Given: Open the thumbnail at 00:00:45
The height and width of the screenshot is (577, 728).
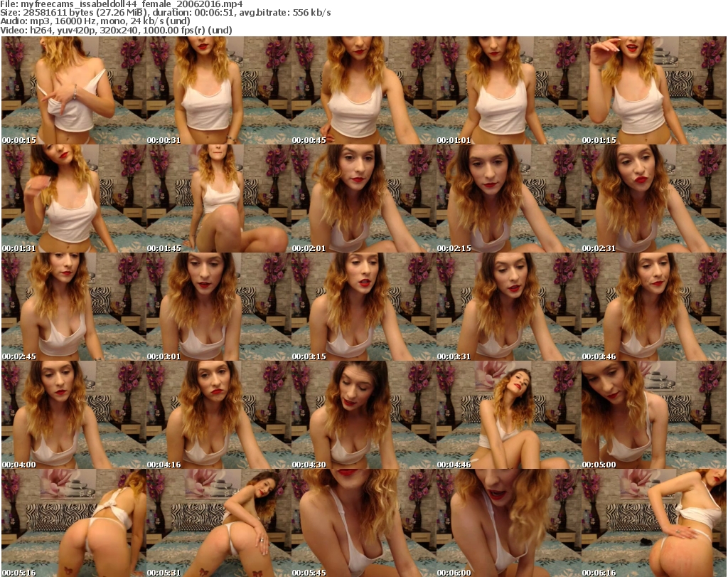Looking at the screenshot, I should (x=363, y=90).
